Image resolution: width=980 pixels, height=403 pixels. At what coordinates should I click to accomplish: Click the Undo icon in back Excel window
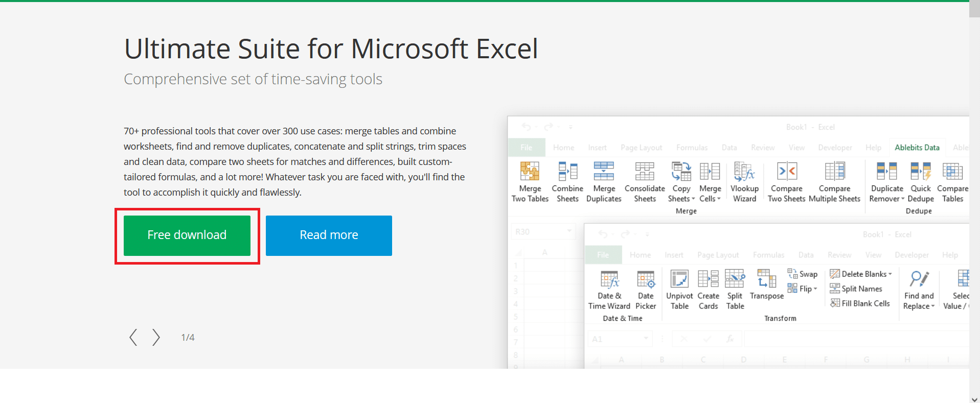(x=527, y=127)
